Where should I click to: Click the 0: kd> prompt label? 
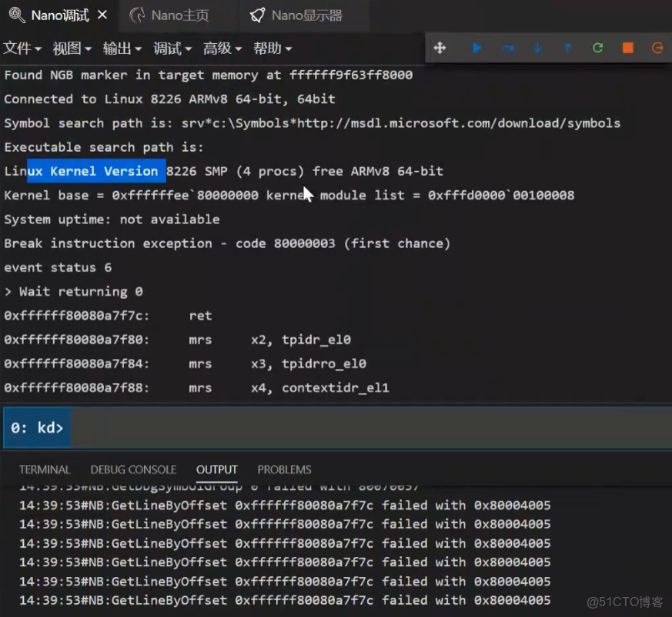[37, 428]
